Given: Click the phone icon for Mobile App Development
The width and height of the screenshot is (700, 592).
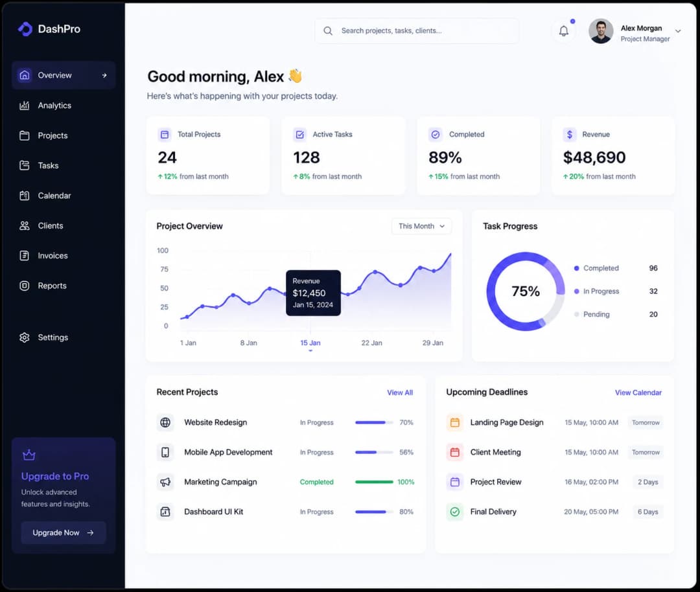Looking at the screenshot, I should [x=165, y=452].
